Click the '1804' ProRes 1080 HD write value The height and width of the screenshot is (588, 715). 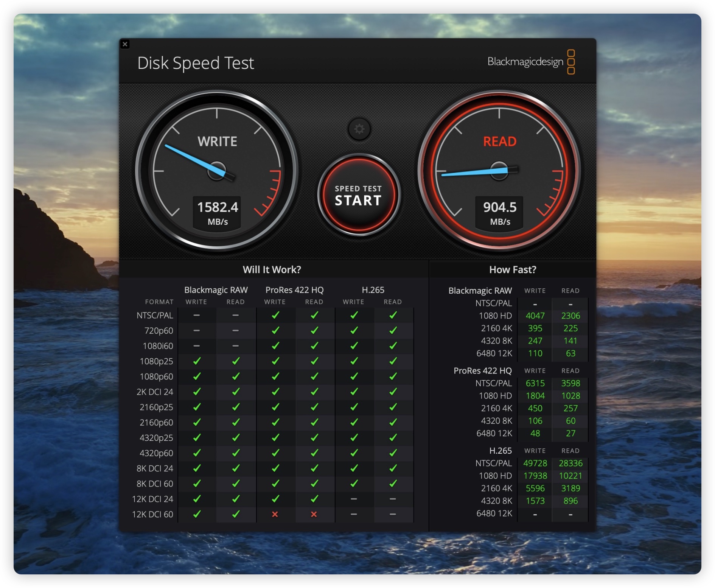point(535,395)
